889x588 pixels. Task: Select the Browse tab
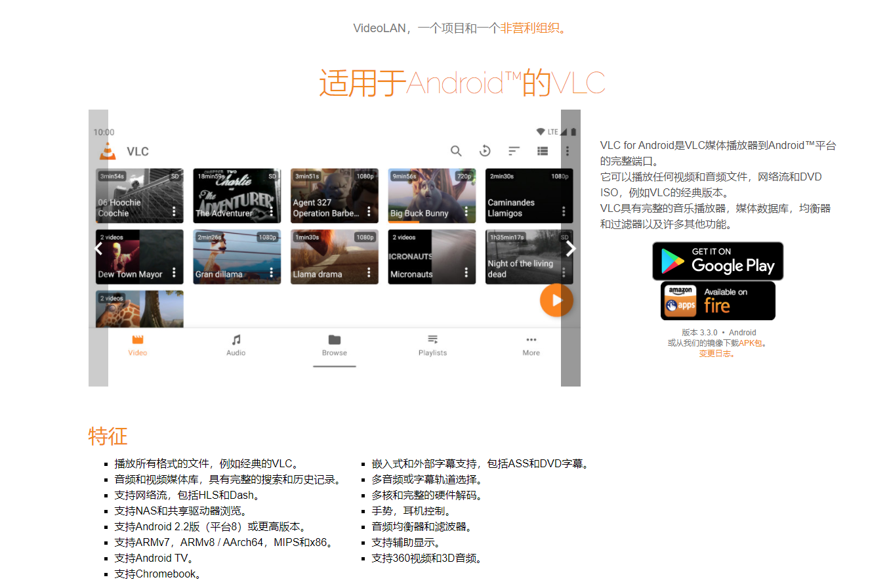[x=335, y=345]
